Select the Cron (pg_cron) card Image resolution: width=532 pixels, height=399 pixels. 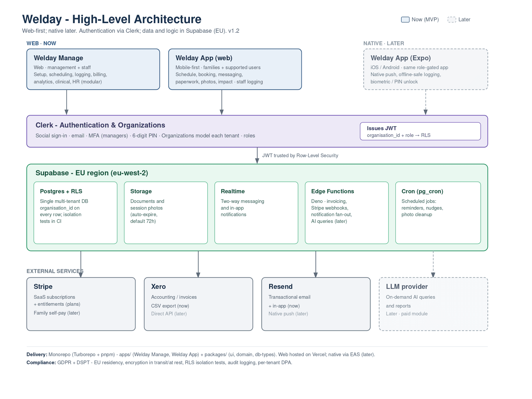[x=438, y=213]
